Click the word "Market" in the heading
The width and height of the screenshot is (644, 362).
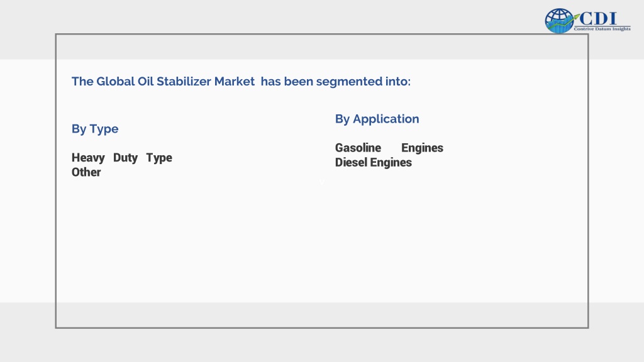point(235,81)
